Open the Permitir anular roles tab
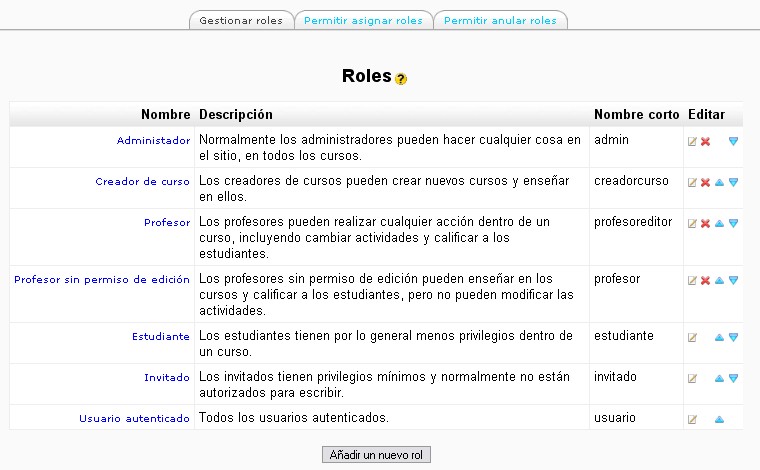 point(500,20)
